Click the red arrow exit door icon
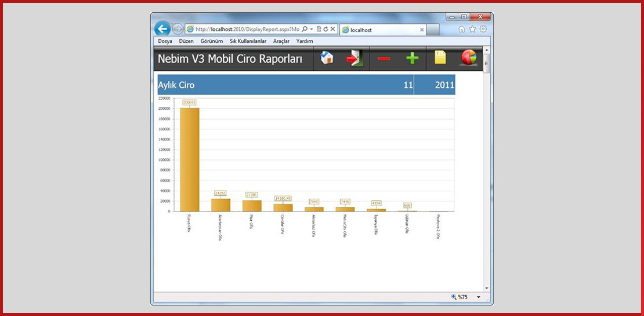The height and width of the screenshot is (316, 644). tap(354, 59)
